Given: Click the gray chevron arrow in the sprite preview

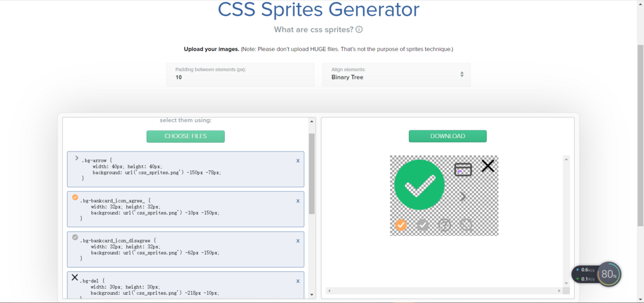Looking at the screenshot, I should point(463,197).
